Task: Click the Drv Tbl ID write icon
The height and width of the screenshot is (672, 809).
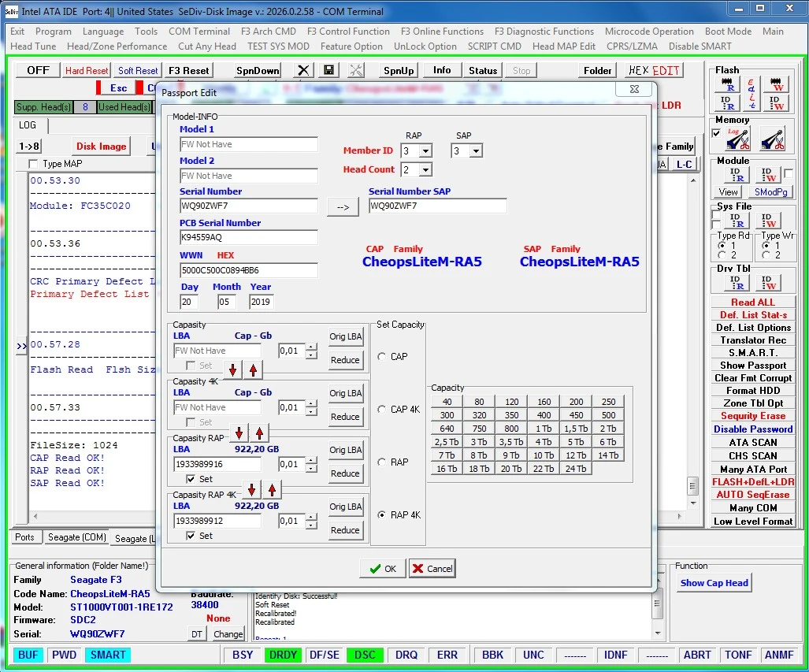Action: pyautogui.click(x=768, y=283)
